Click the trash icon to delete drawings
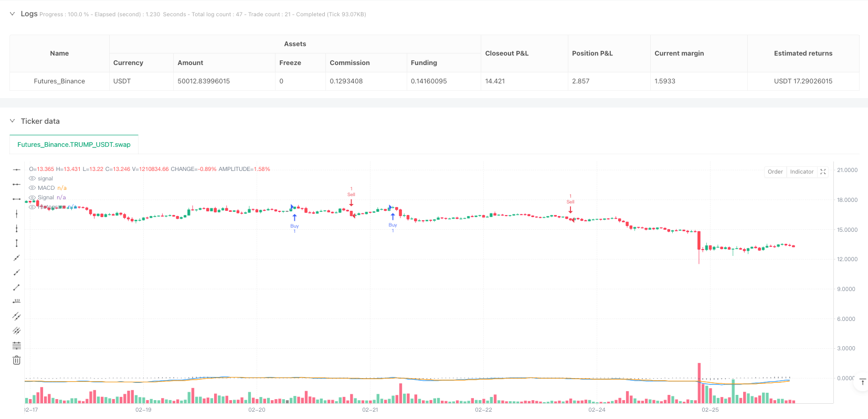Viewport: 868px width, 419px height. [17, 360]
